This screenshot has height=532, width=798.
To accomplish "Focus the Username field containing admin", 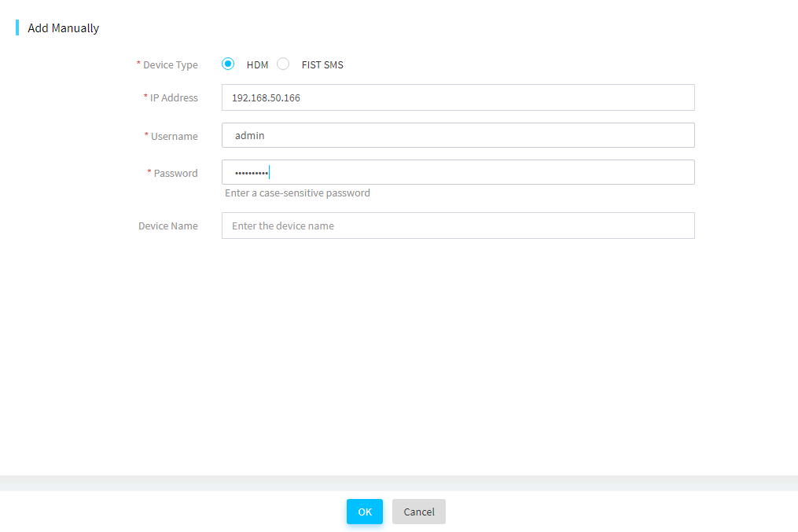I will pyautogui.click(x=458, y=135).
